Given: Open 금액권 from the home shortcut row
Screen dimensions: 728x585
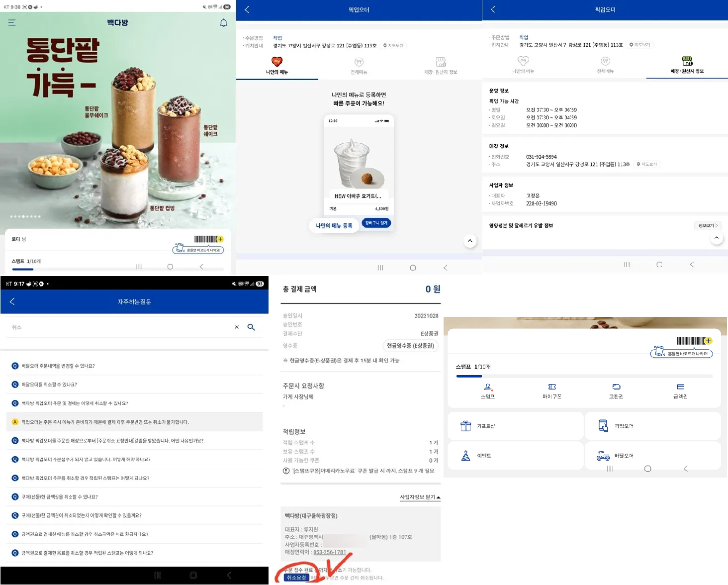Looking at the screenshot, I should point(680,391).
